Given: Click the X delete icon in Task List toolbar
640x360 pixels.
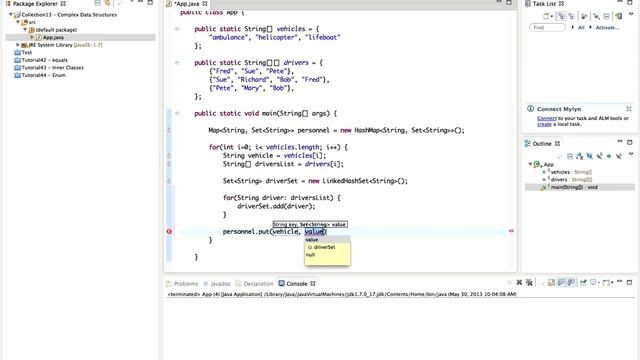Looking at the screenshot, I should click(596, 16).
